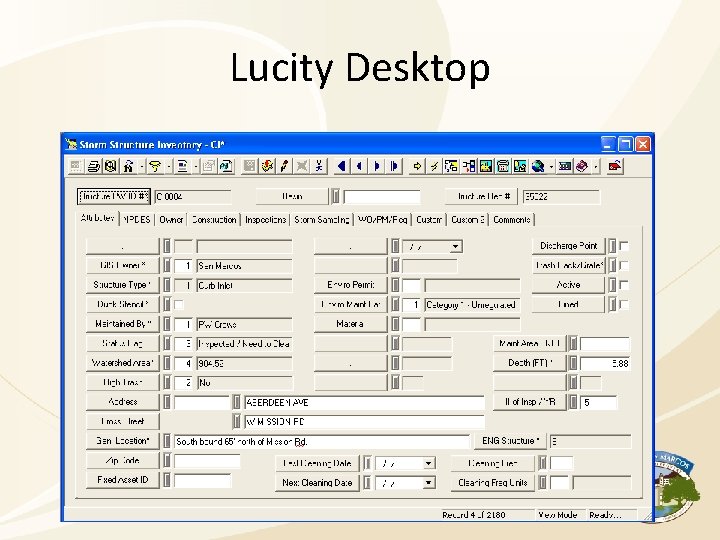Image resolution: width=720 pixels, height=540 pixels.
Task: Expand dropdown arrow next to home icon
Action: 142,166
